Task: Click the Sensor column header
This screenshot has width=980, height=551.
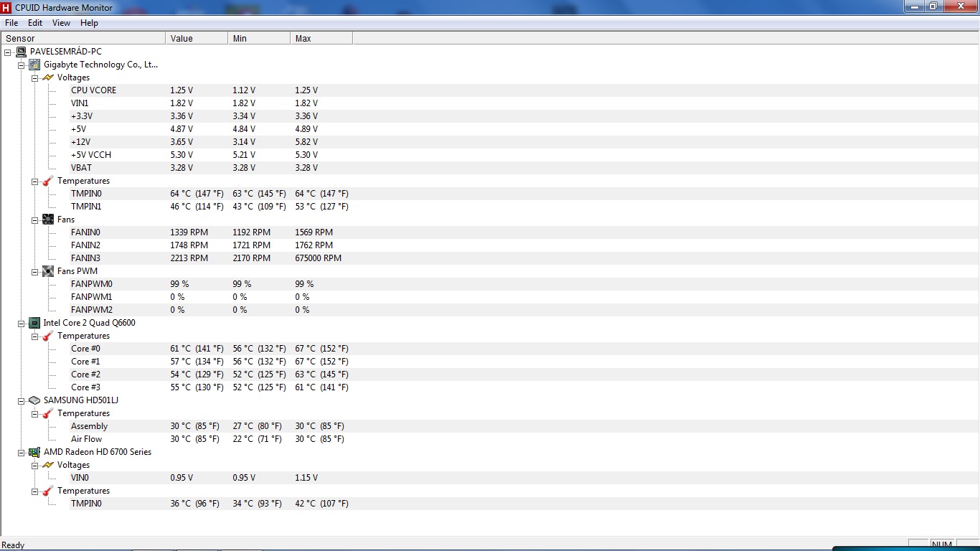Action: click(x=83, y=39)
